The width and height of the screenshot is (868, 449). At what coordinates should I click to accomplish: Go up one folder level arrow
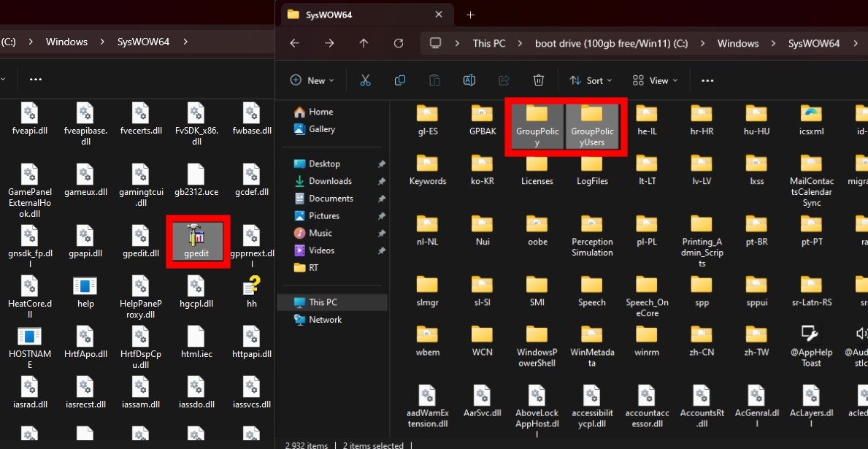tap(364, 43)
